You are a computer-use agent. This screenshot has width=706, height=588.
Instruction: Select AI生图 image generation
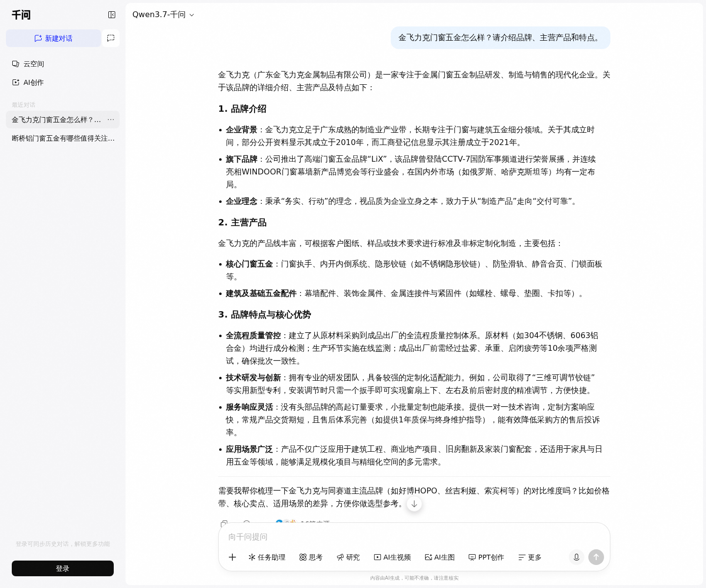point(440,557)
